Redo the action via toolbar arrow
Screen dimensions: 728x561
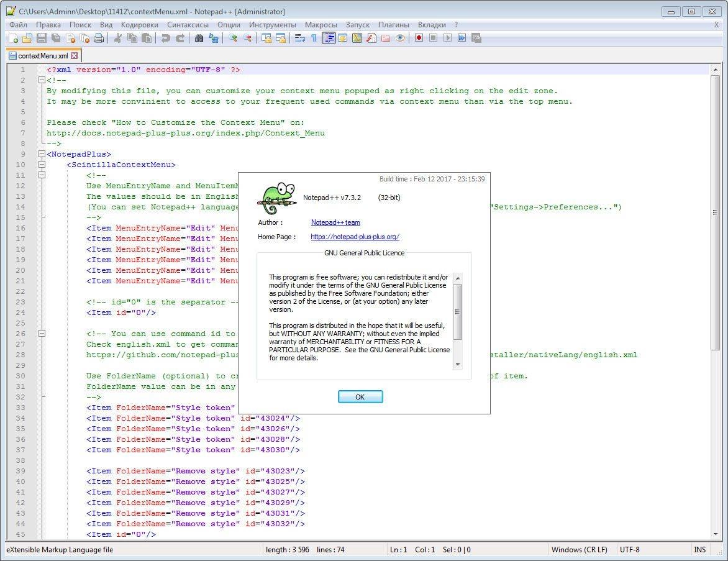180,38
